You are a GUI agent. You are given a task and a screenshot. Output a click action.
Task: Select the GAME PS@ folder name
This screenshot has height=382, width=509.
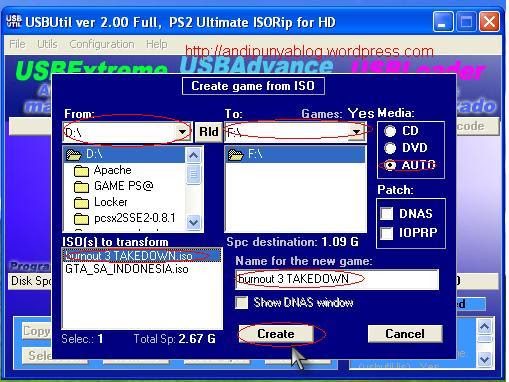[x=124, y=186]
